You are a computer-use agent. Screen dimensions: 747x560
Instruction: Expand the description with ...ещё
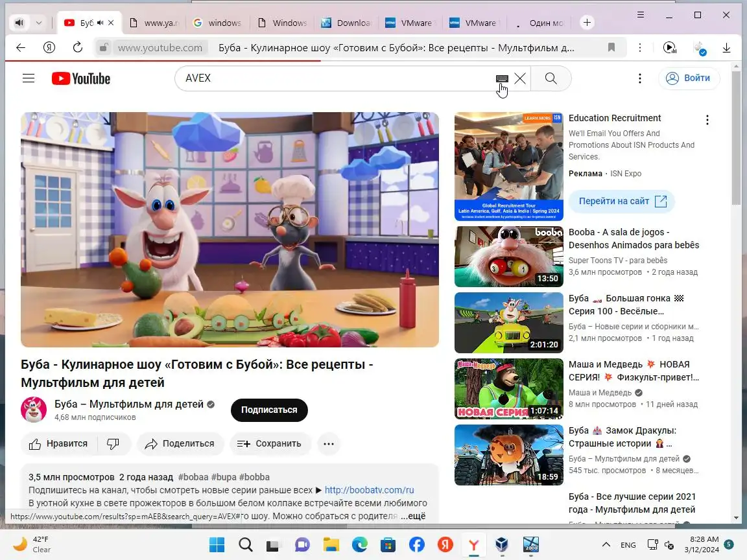[413, 516]
